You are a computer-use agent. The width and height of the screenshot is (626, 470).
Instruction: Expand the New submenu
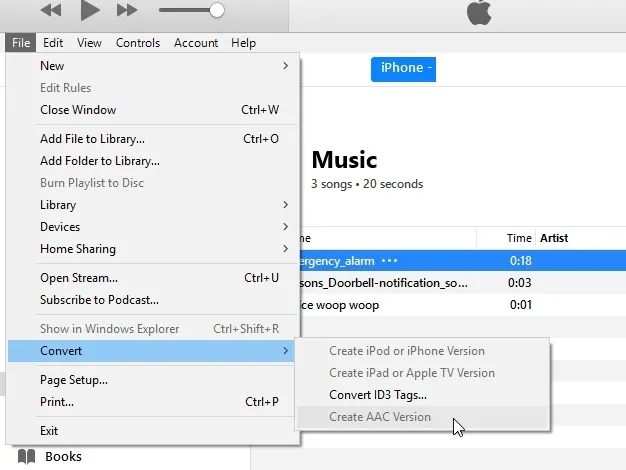coord(153,66)
